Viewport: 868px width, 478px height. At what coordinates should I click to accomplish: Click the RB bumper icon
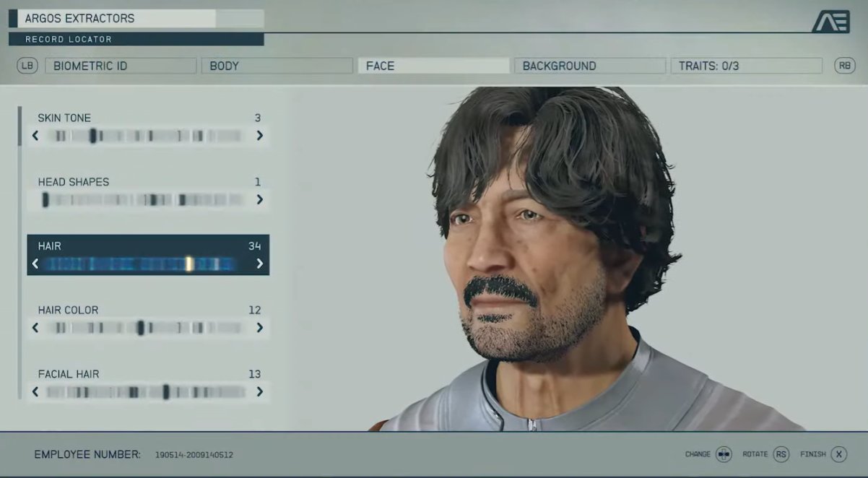(844, 66)
